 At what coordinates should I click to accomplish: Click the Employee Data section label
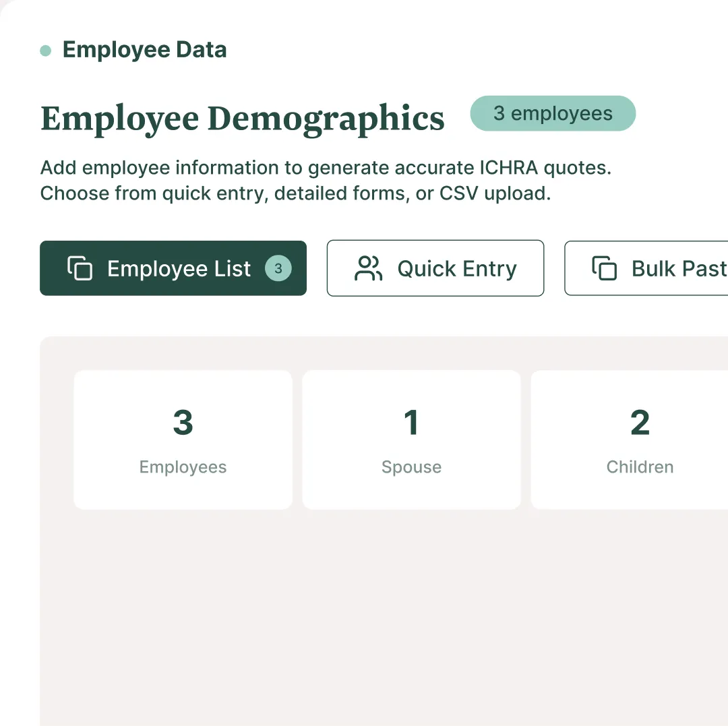tap(144, 50)
